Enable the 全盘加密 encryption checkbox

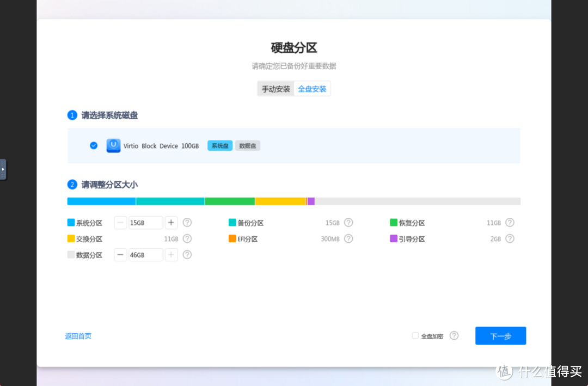[414, 335]
